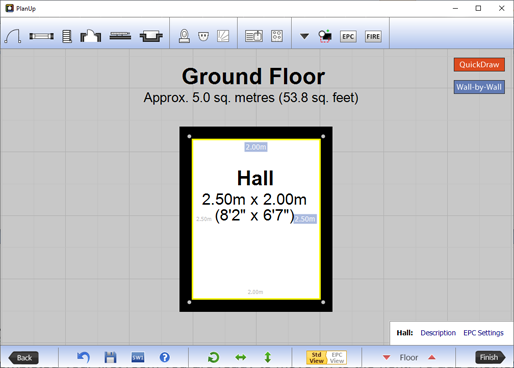Click the top-right corner handle of Hall
This screenshot has height=368, width=514.
coord(323,136)
